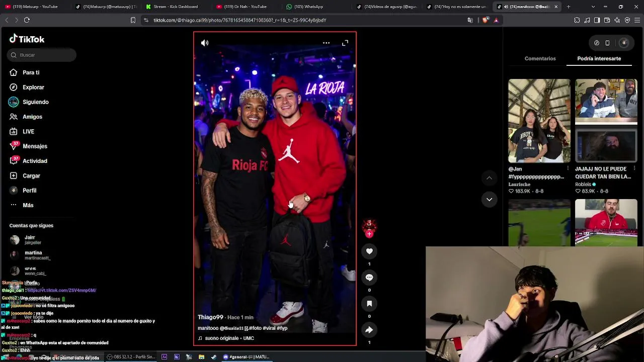Open the three-dot options on the post

(x=326, y=43)
